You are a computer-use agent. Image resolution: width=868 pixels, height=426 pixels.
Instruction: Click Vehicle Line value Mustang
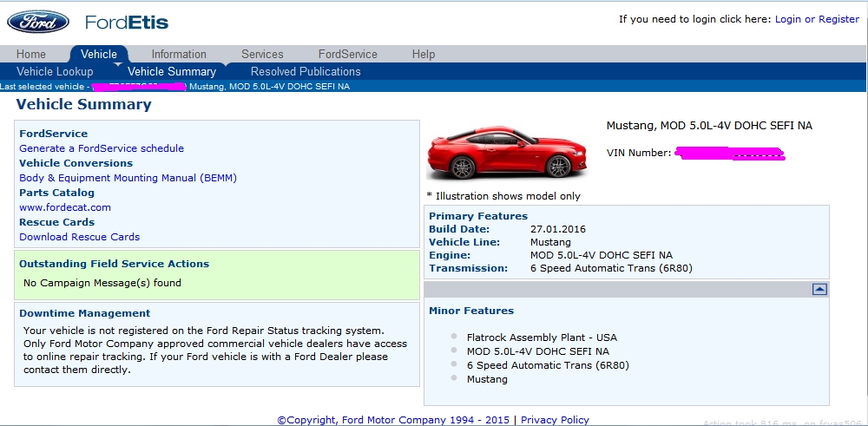(550, 242)
